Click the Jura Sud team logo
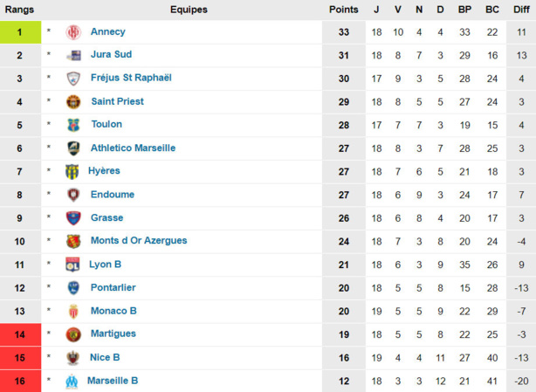 [x=73, y=55]
